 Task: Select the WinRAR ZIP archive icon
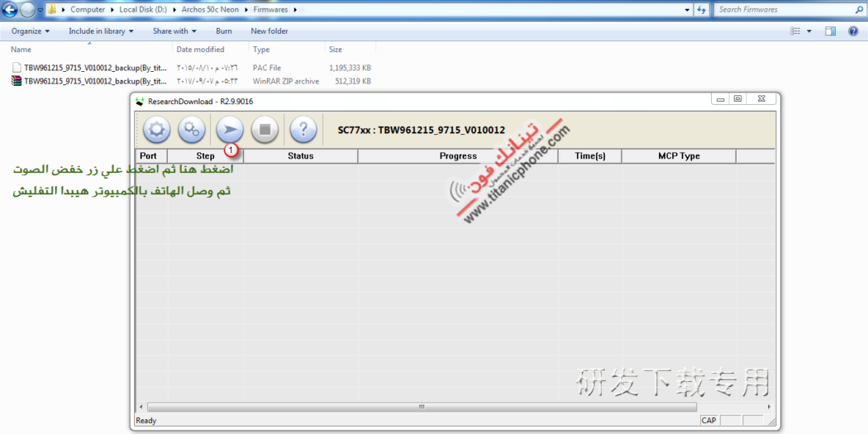[16, 81]
